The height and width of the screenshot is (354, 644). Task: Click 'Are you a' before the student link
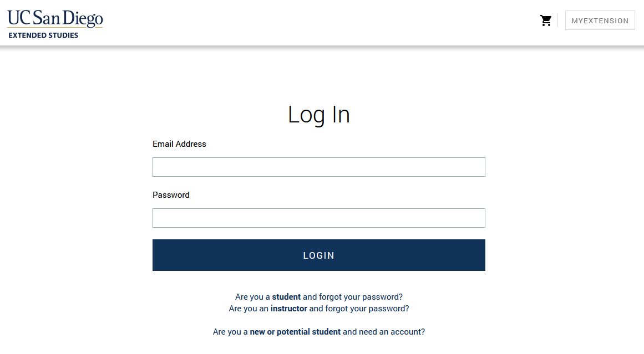[x=252, y=297]
